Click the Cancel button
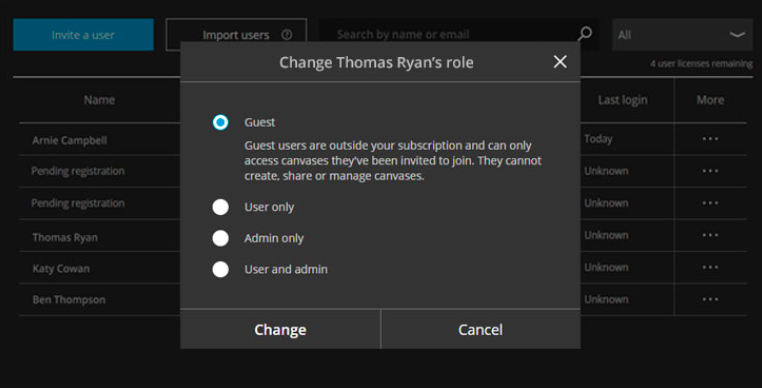Image resolution: width=762 pixels, height=388 pixels. (x=481, y=330)
